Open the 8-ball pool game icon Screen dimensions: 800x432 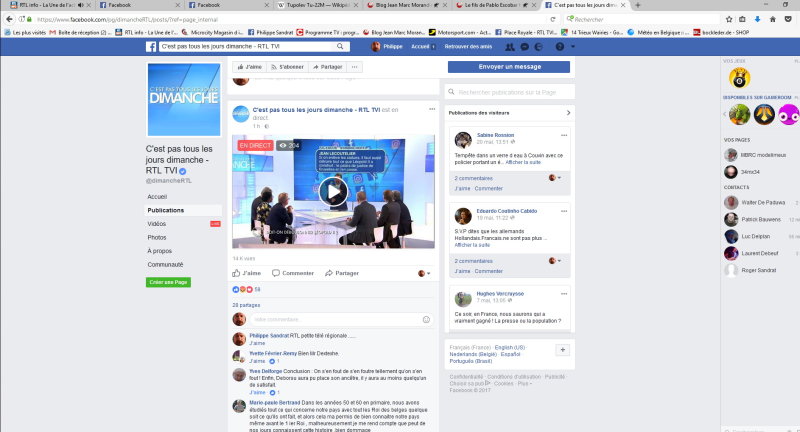tap(739, 78)
